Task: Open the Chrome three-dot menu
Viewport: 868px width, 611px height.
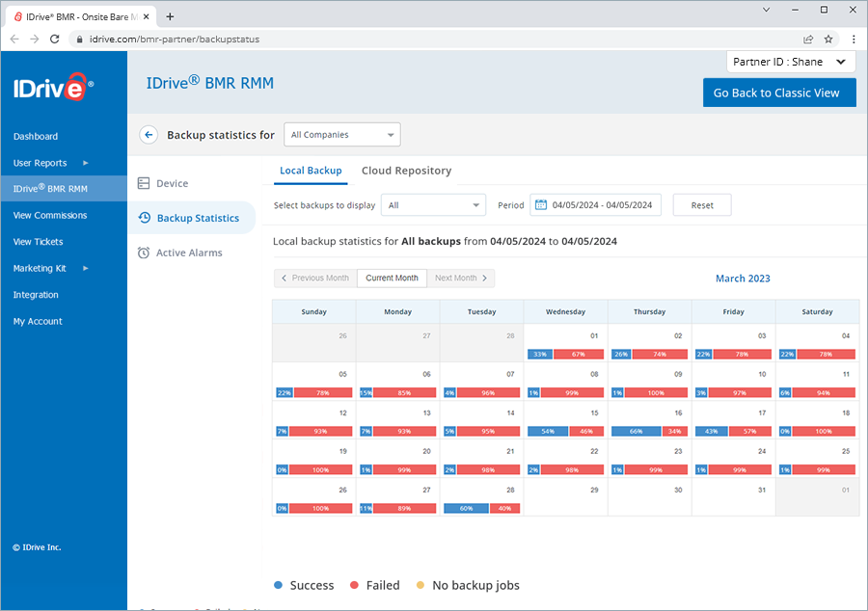Action: (854, 40)
